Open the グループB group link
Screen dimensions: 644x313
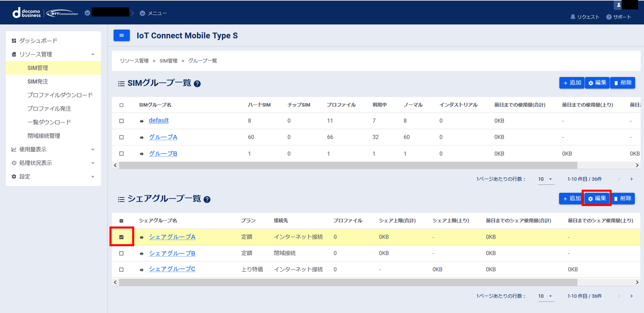pos(163,154)
